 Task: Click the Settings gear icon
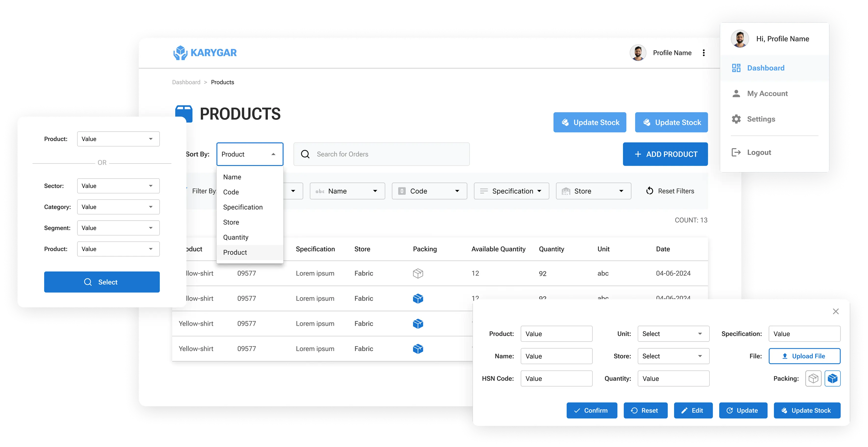click(736, 119)
